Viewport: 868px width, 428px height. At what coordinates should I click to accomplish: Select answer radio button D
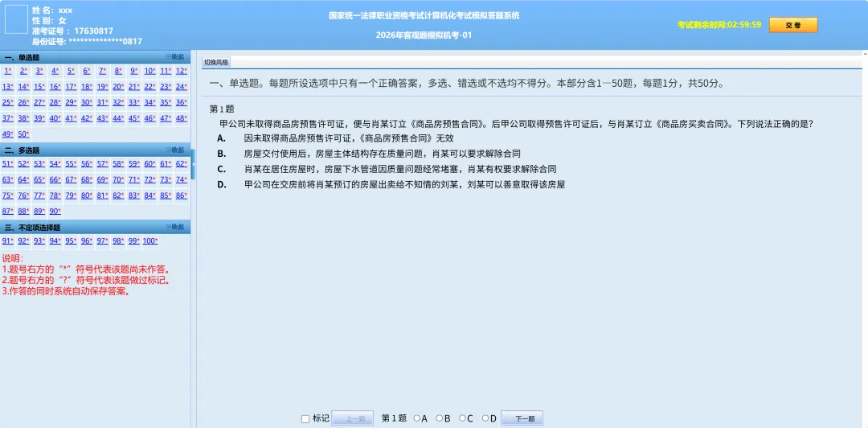485,418
